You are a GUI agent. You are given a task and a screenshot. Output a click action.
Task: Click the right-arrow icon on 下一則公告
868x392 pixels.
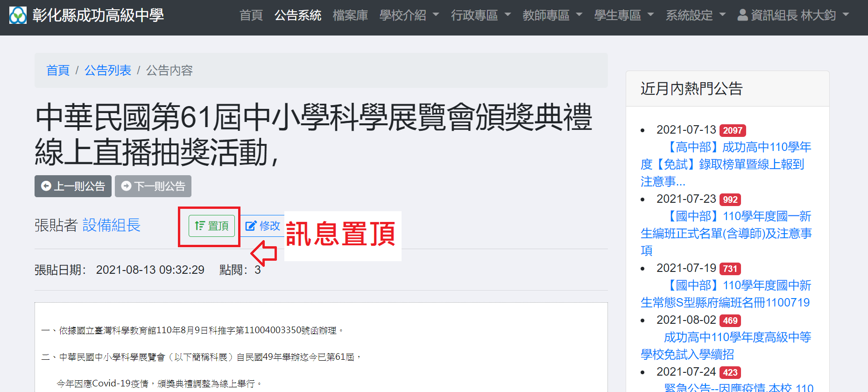pyautogui.click(x=126, y=186)
